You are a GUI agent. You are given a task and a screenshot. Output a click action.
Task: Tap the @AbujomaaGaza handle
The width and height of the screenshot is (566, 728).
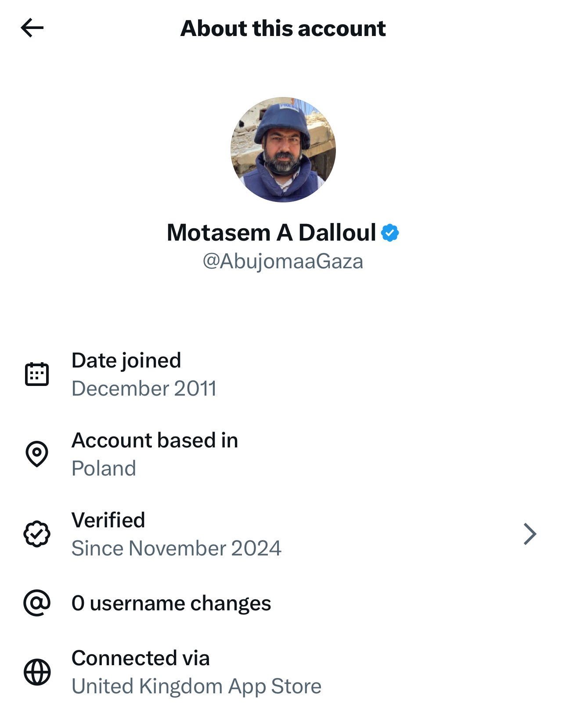coord(283,261)
